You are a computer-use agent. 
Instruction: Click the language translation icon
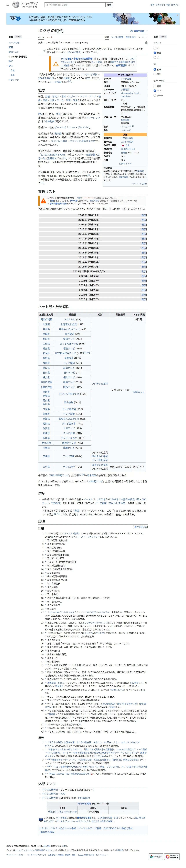click(132, 31)
